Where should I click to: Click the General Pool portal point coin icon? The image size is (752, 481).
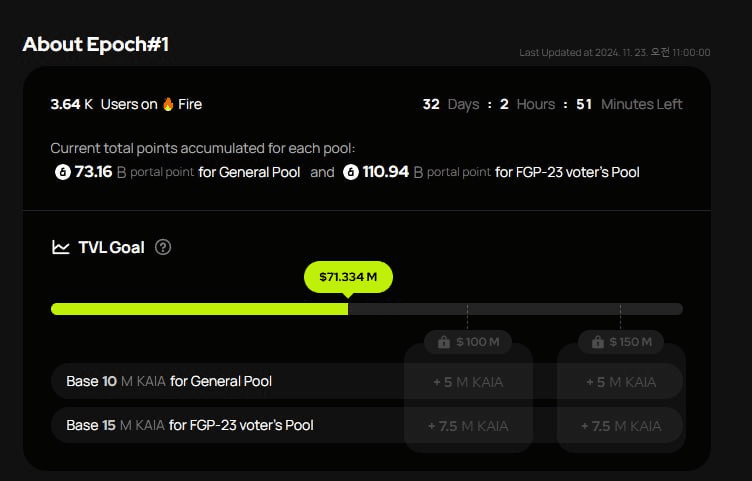click(x=63, y=172)
